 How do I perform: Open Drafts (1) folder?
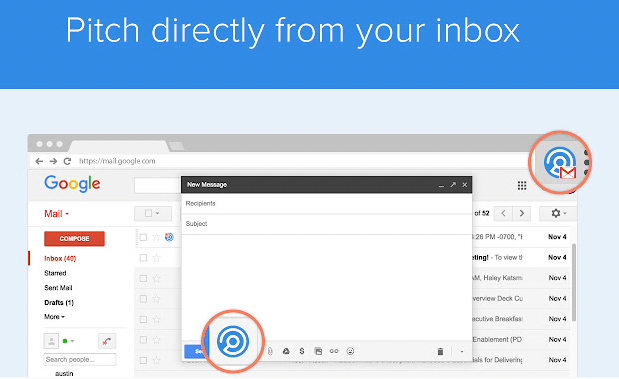click(59, 302)
